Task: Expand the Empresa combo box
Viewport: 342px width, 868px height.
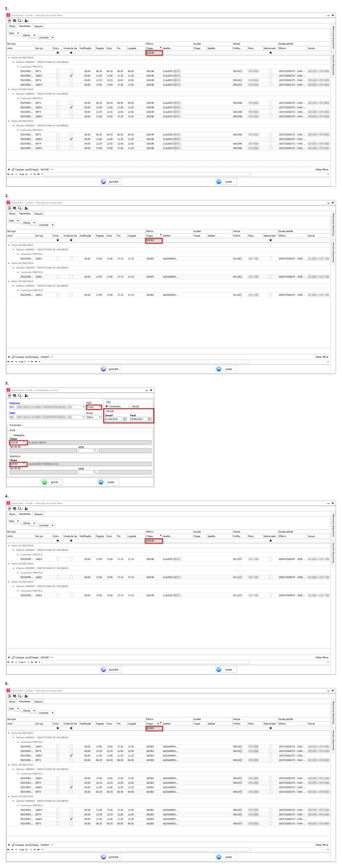Action: coord(83,407)
